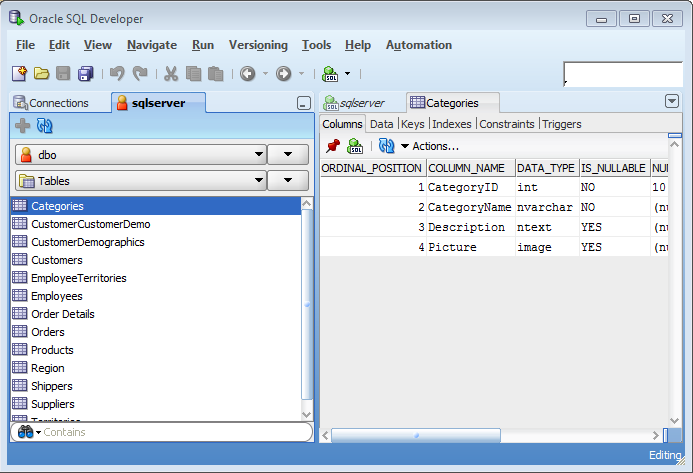Select the Customers table
Screen dimensions: 693x473
coord(156,260)
